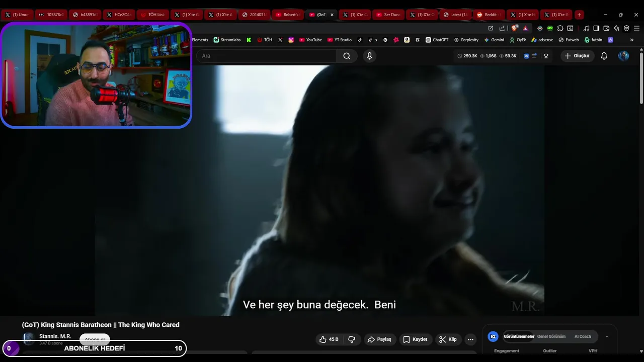Focus the Ara search field
Image resolution: width=644 pixels, height=362 pixels.
pyautogui.click(x=267, y=56)
